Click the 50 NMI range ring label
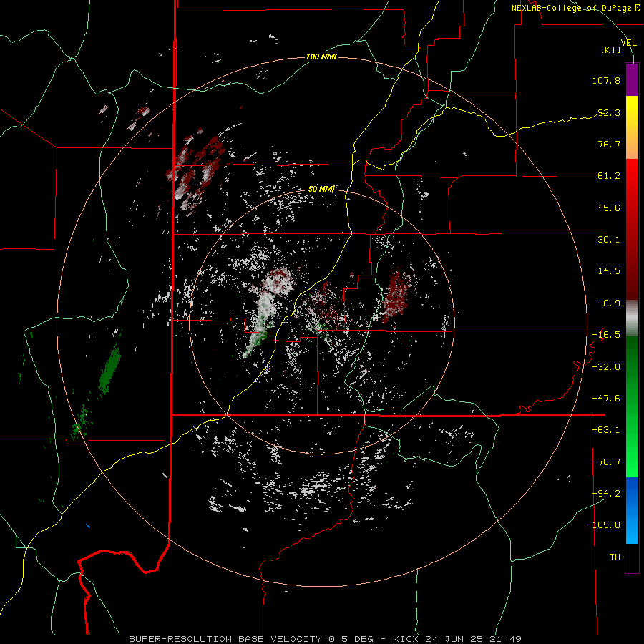This screenshot has width=644, height=644. click(321, 189)
